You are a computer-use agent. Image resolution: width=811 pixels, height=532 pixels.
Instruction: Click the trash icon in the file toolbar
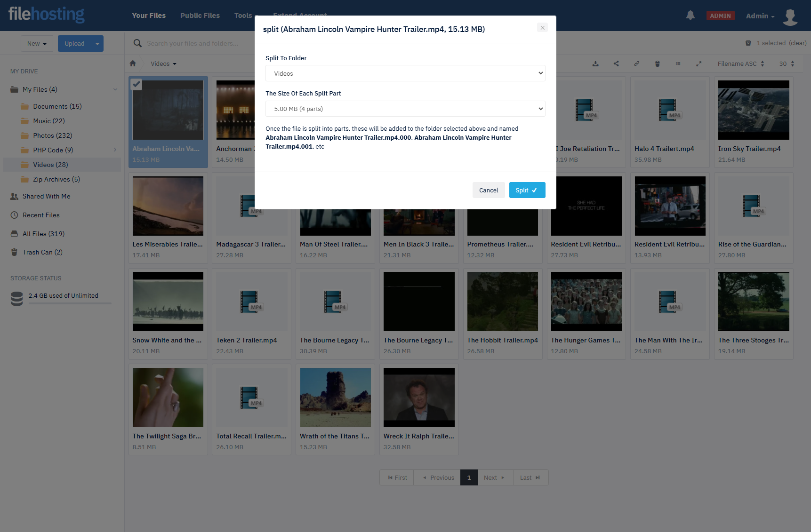(x=658, y=64)
